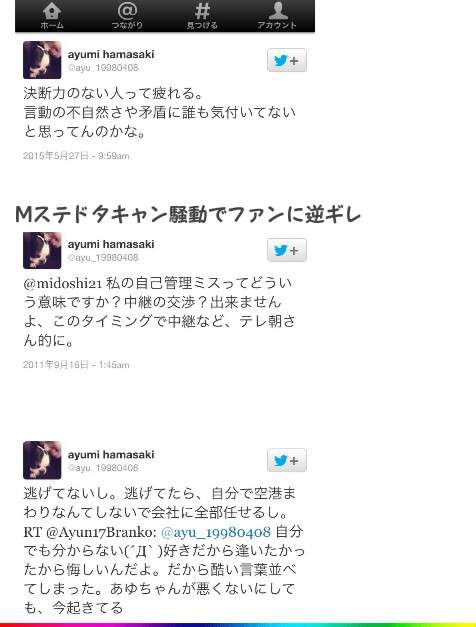Click @ayu_19980408 handle under first tweet name
The width and height of the screenshot is (476, 627).
[x=103, y=68]
